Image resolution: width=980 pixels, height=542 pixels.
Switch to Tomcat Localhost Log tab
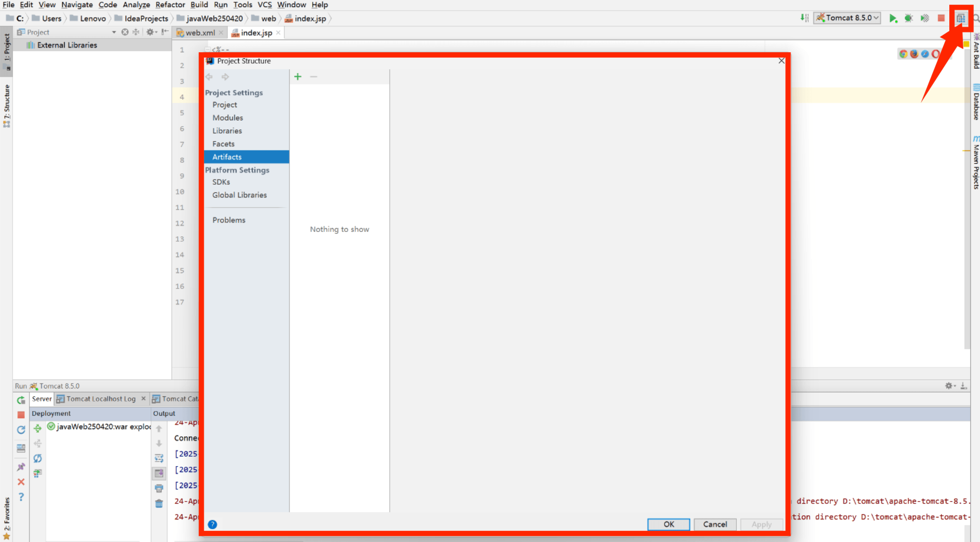click(101, 399)
